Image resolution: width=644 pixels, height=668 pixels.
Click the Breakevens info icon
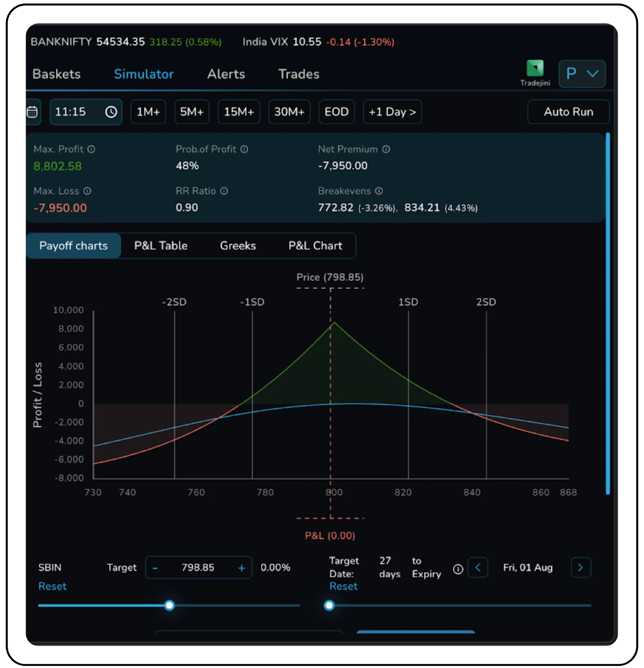379,191
